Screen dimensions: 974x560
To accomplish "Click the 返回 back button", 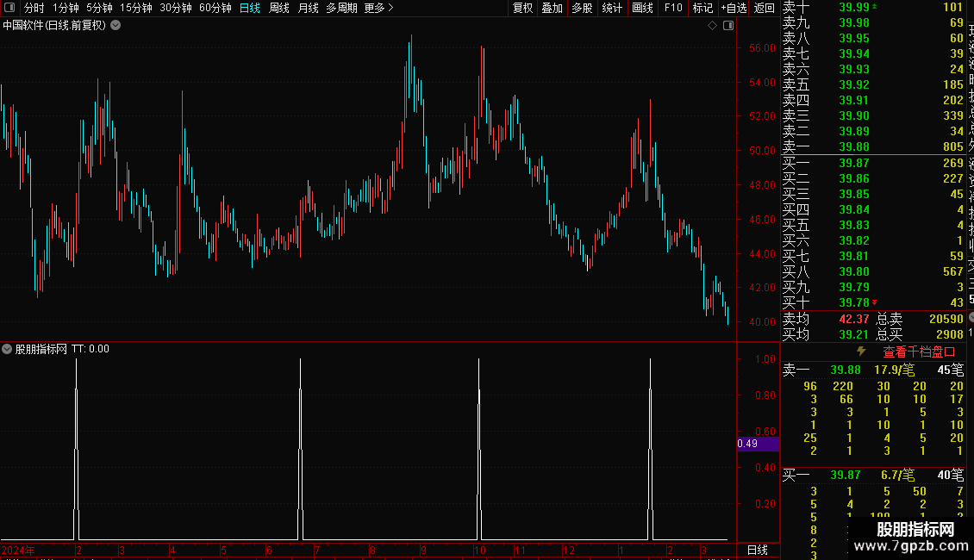I will click(764, 8).
